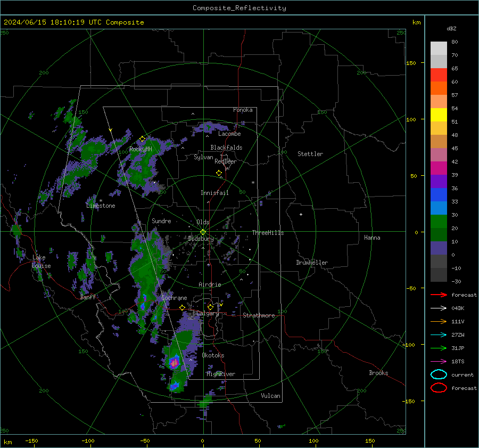Click the Airdrie label
Viewport: 479px width, 448px height.
(210, 284)
